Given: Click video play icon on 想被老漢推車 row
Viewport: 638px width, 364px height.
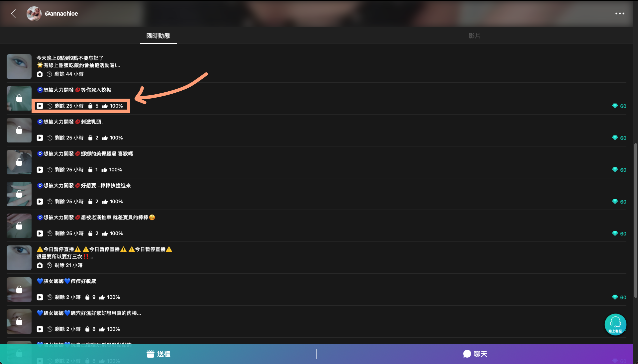Looking at the screenshot, I should click(x=40, y=233).
